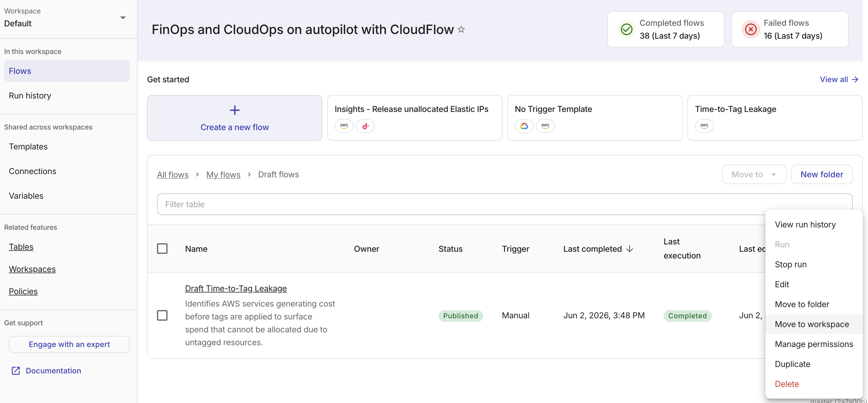Click the Documentation external link icon
This screenshot has height=403, width=868.
[16, 371]
